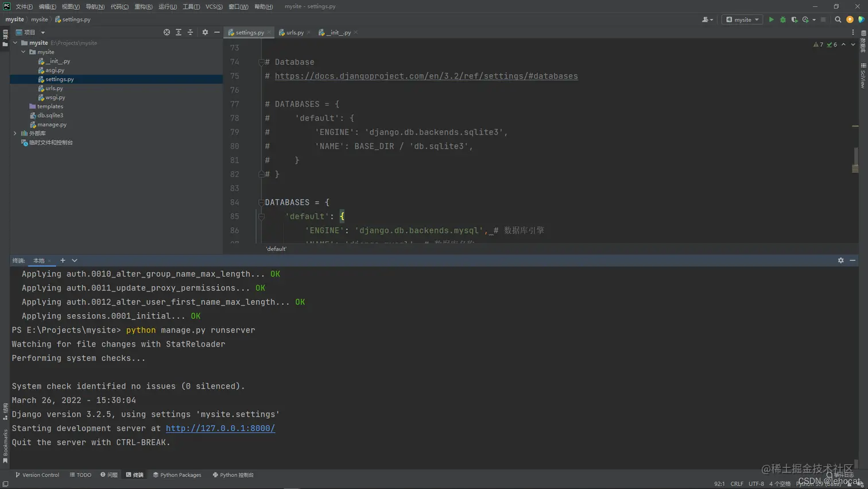
Task: Click the orange update arrow icon
Action: 850,20
